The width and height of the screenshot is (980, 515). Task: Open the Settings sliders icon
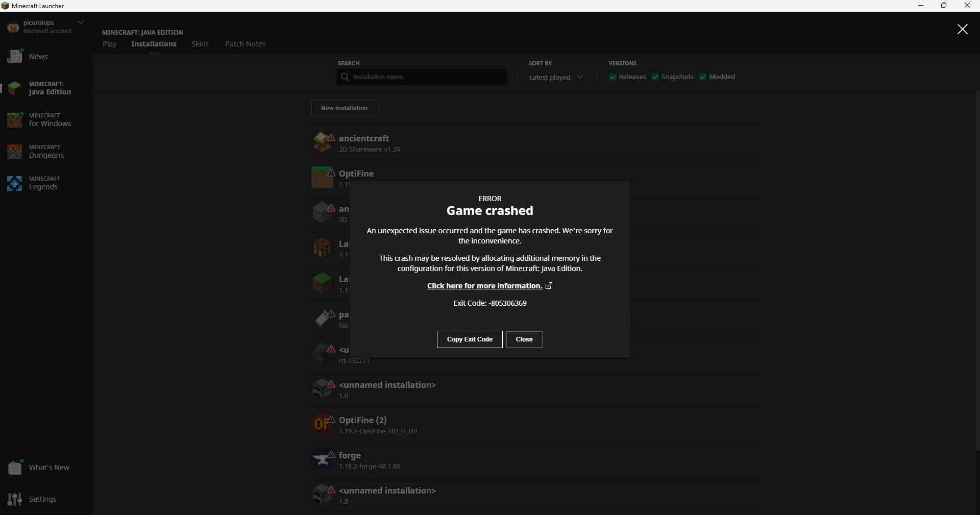pos(15,499)
